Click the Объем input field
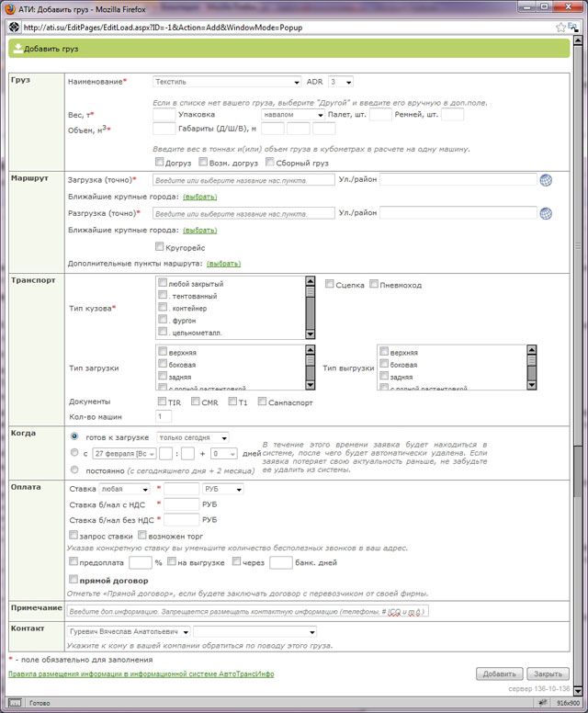588x713 pixels. (x=164, y=129)
